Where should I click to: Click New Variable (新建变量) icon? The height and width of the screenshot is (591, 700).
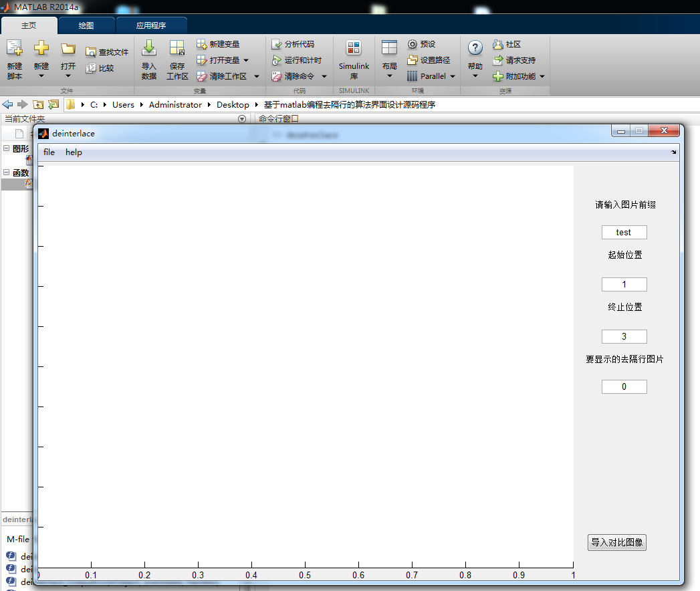click(x=201, y=43)
